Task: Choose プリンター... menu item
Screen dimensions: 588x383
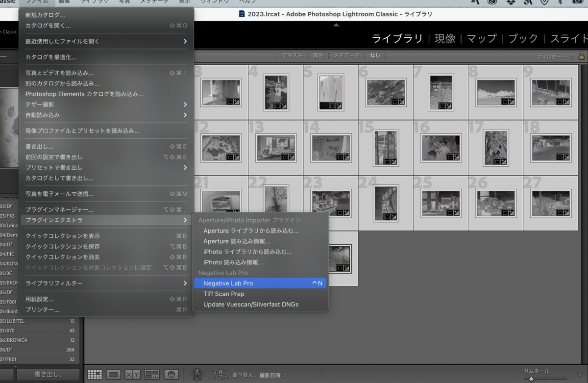Action: click(106, 310)
